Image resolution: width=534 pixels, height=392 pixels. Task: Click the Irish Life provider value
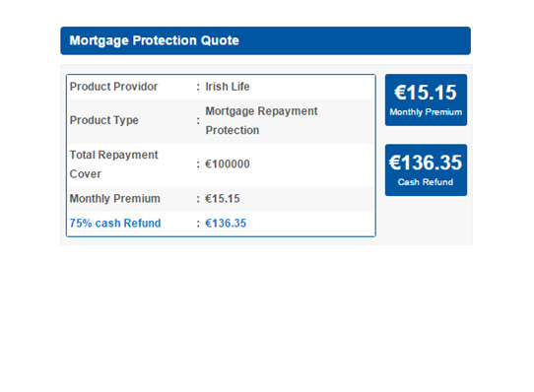228,87
